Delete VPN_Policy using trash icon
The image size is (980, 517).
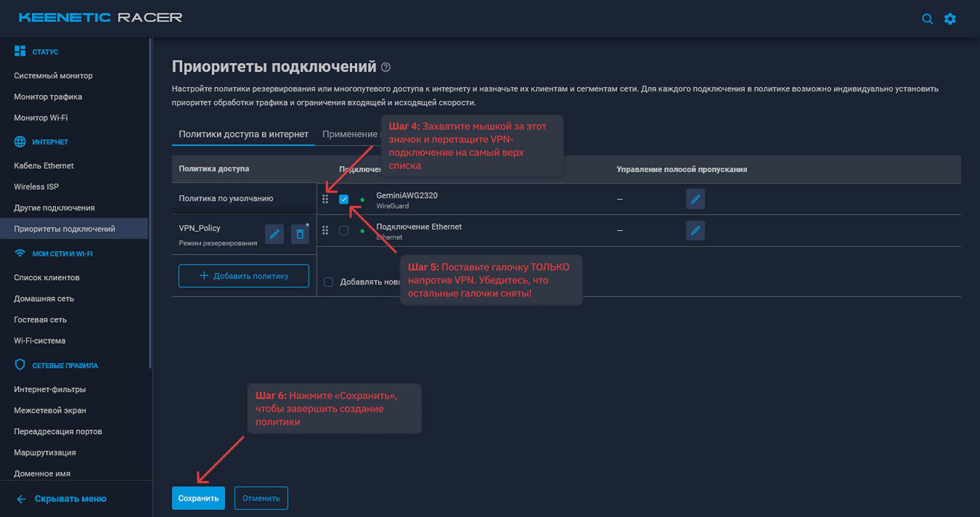pyautogui.click(x=300, y=234)
